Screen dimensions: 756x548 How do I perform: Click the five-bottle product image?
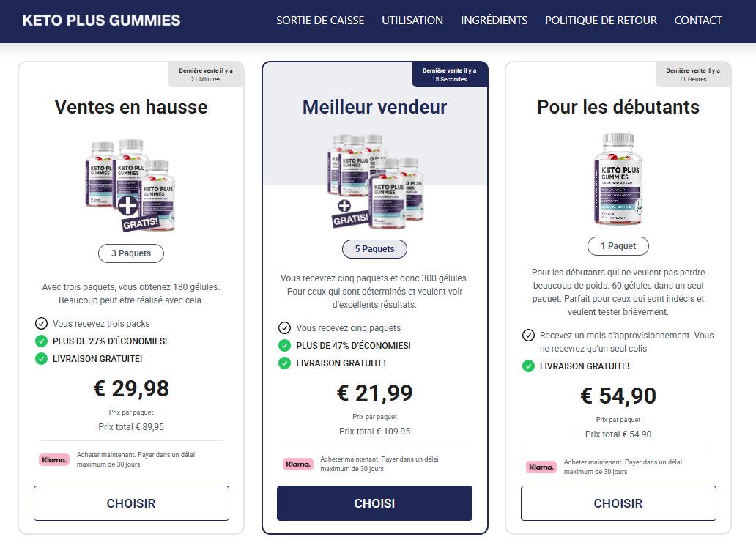click(x=375, y=181)
